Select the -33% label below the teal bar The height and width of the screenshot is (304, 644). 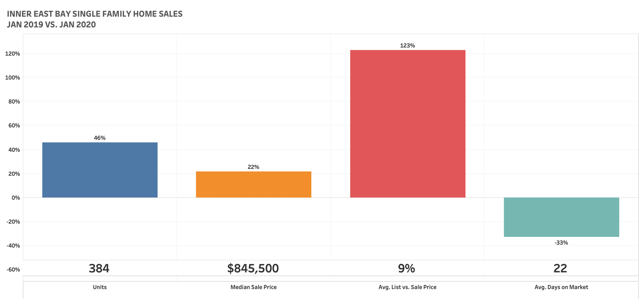point(561,243)
